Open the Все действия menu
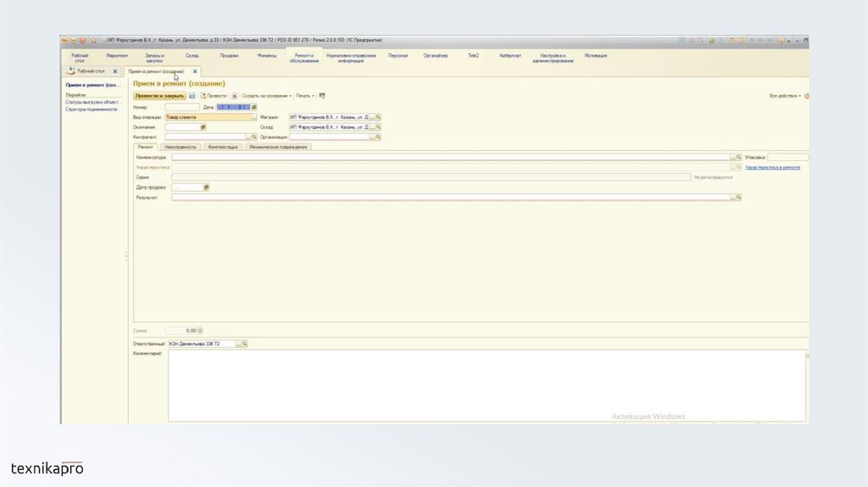This screenshot has height=487, width=868. [x=784, y=96]
